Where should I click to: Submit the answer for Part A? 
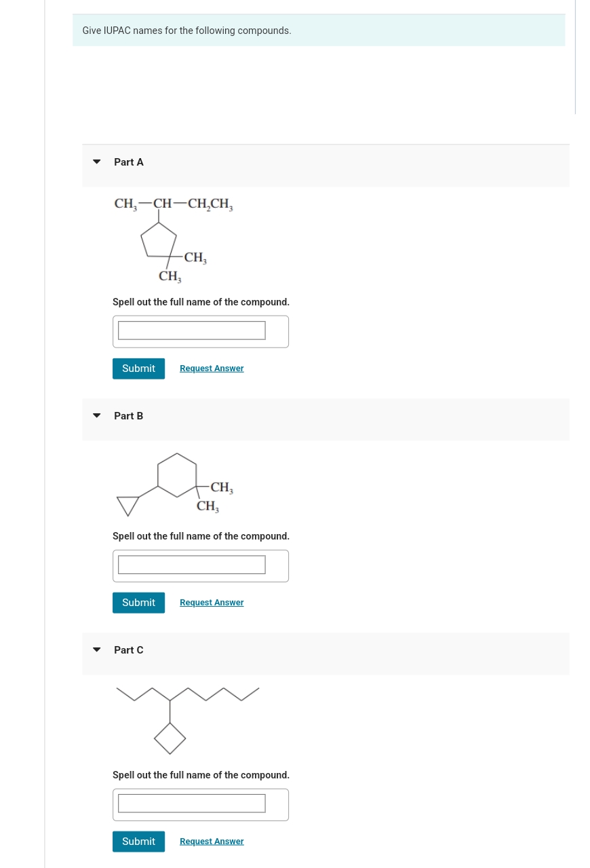(x=138, y=368)
